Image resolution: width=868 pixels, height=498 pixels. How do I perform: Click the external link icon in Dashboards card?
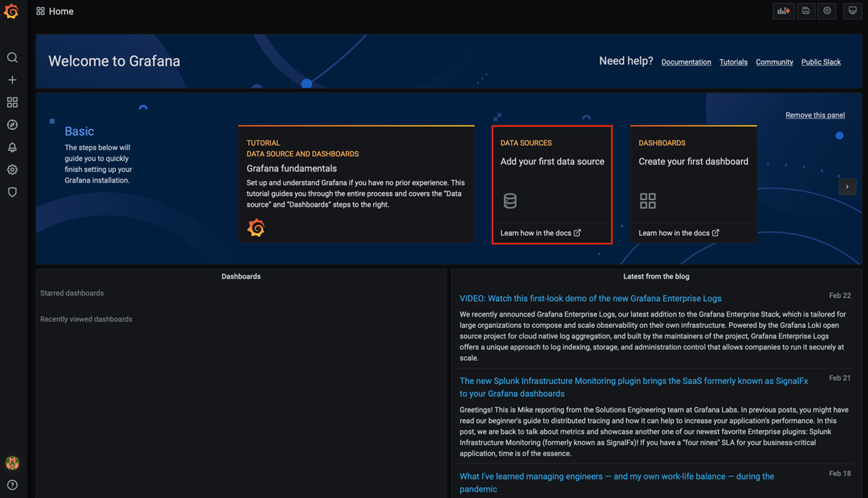715,233
